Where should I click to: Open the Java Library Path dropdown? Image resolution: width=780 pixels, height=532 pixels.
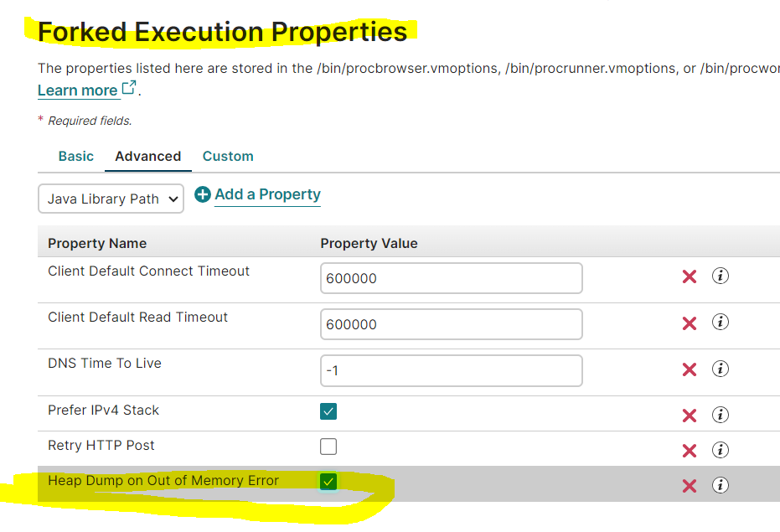coord(111,199)
